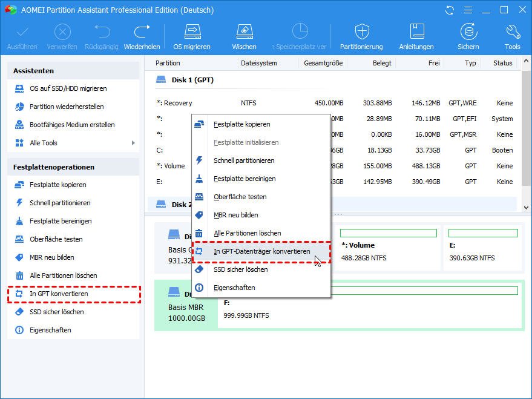Select the Wischen toolbar icon
The width and height of the screenshot is (532, 399).
245,31
